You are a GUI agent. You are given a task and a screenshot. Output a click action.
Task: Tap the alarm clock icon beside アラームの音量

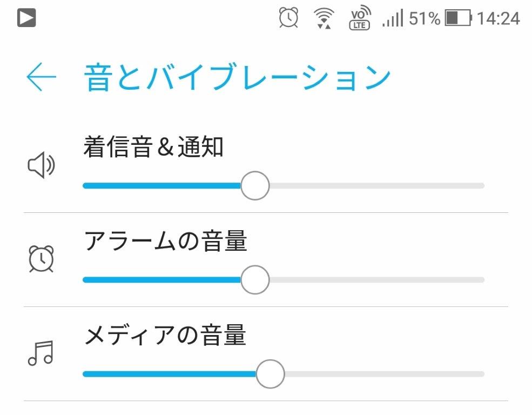41,259
